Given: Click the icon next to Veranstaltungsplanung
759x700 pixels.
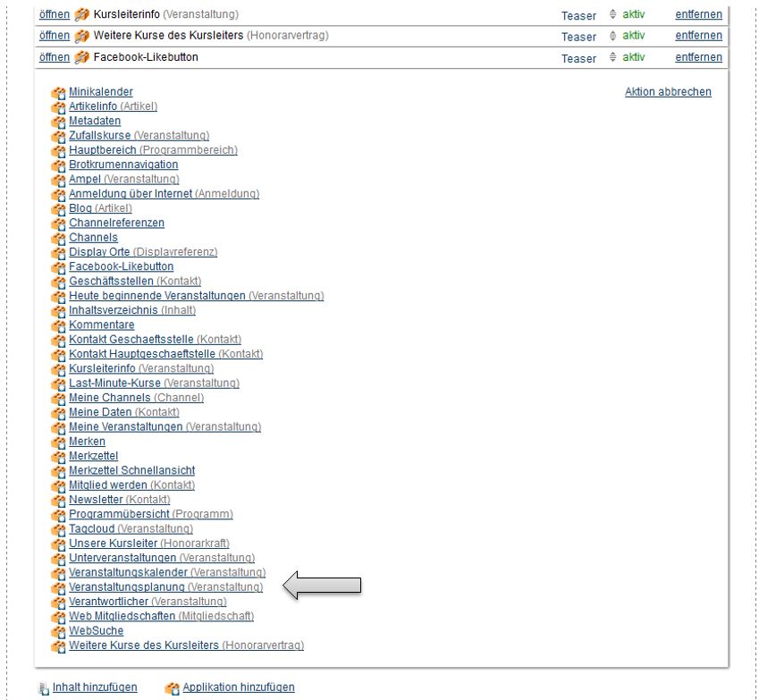Looking at the screenshot, I should [x=59, y=587].
